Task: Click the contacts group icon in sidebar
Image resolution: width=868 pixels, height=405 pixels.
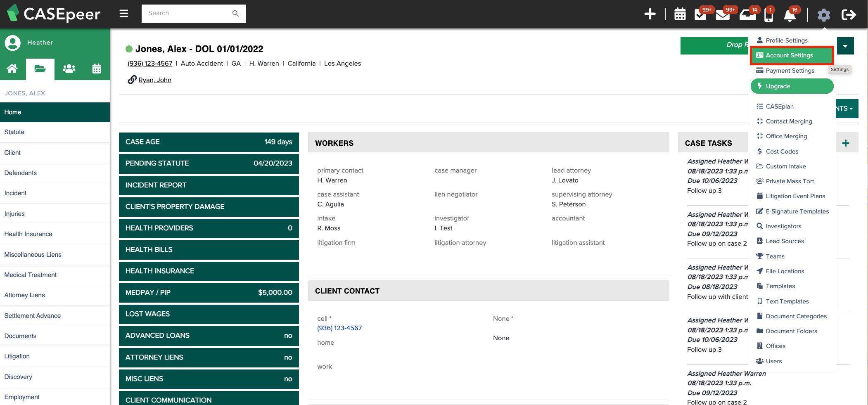Action: 69,69
